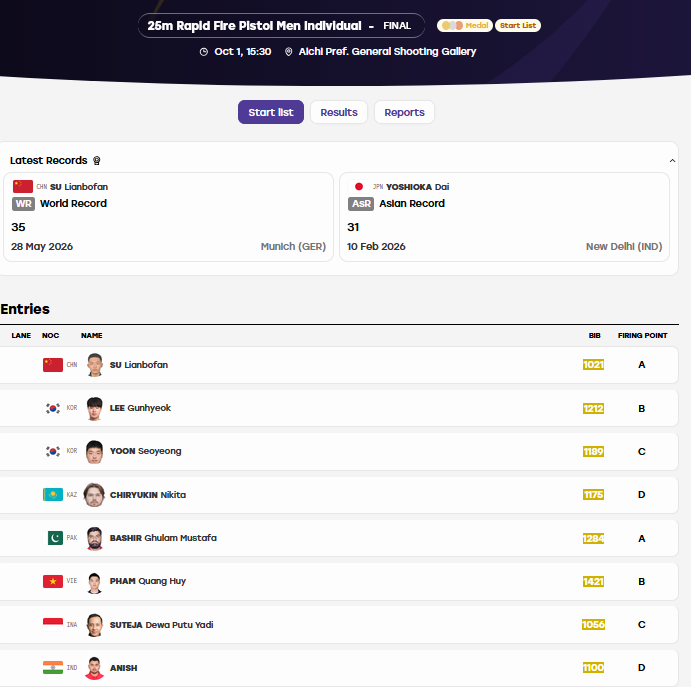This screenshot has width=691, height=687.
Task: Open the Reports tab
Action: [x=404, y=112]
